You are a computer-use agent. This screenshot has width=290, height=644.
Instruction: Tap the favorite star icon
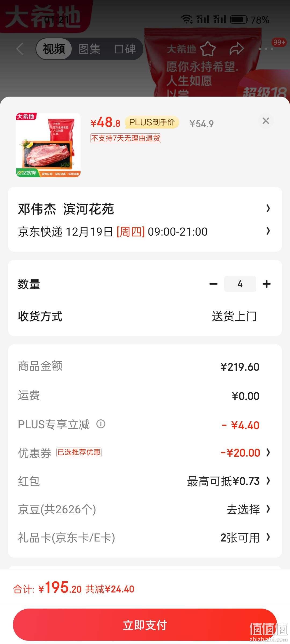click(208, 49)
